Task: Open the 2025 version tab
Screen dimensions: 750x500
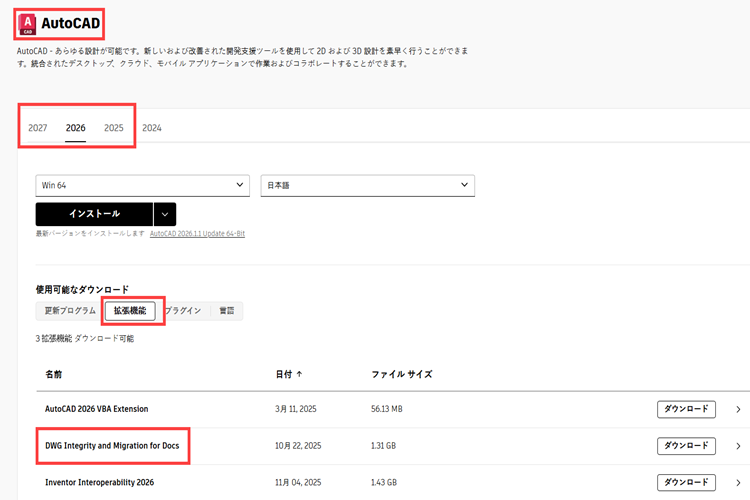Action: (114, 128)
